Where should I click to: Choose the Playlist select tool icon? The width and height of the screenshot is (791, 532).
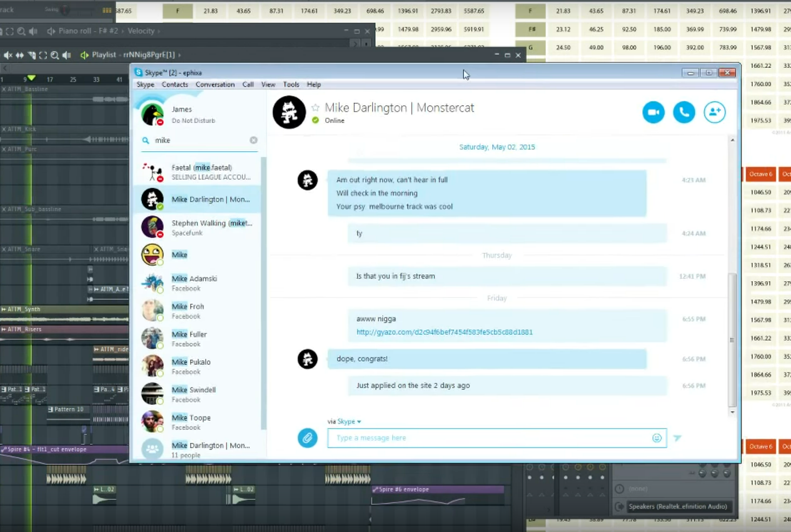43,55
